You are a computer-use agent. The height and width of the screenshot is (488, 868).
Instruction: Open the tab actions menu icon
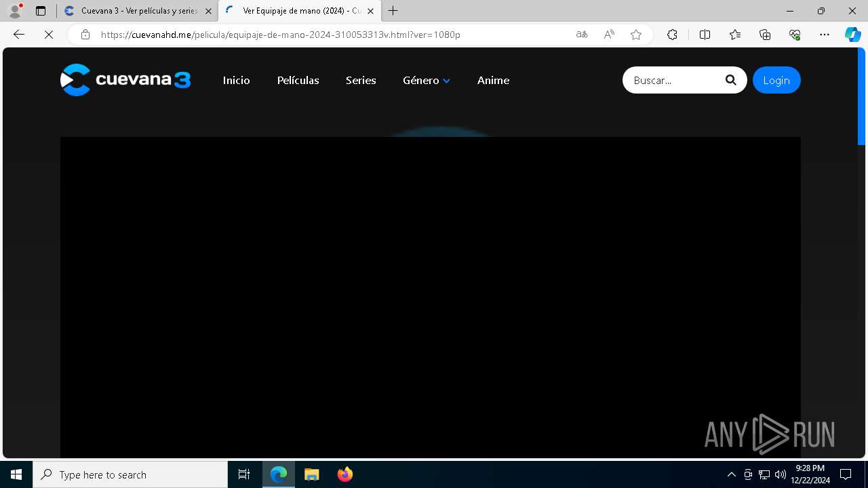[x=41, y=11]
